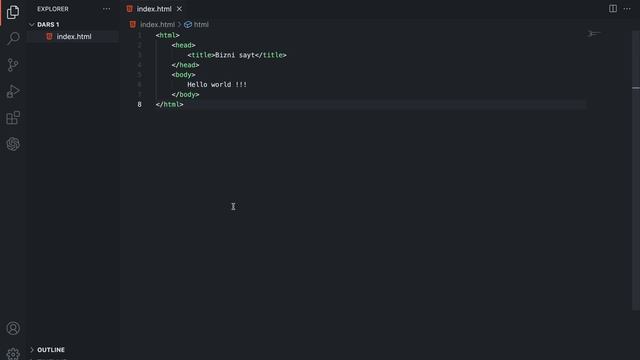Click line number 8 in the gutter
640x360 pixels.
140,104
